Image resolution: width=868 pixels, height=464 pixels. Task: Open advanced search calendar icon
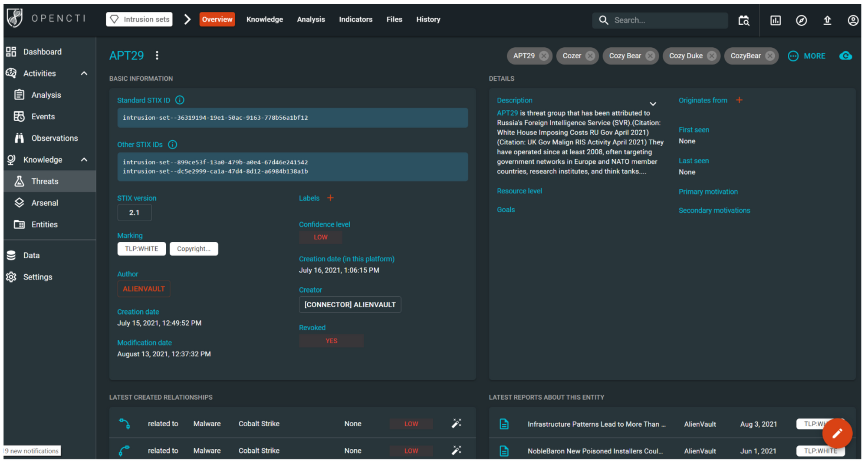point(743,20)
